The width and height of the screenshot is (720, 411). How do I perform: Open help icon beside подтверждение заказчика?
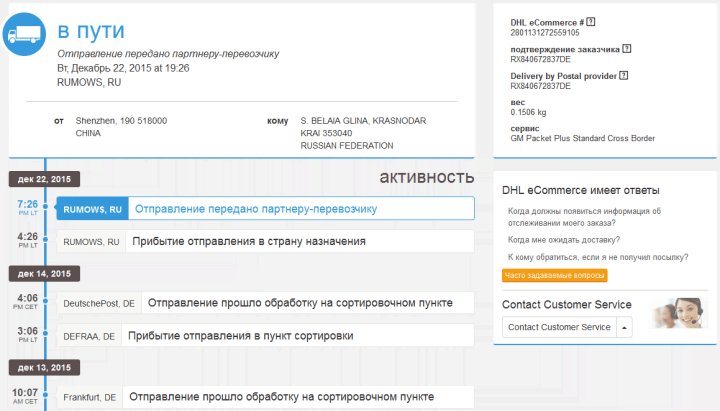[627, 48]
